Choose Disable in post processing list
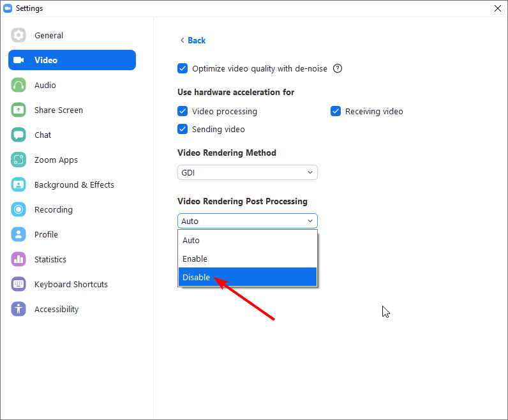Screen dimensions: 508x420 pyautogui.click(x=248, y=277)
